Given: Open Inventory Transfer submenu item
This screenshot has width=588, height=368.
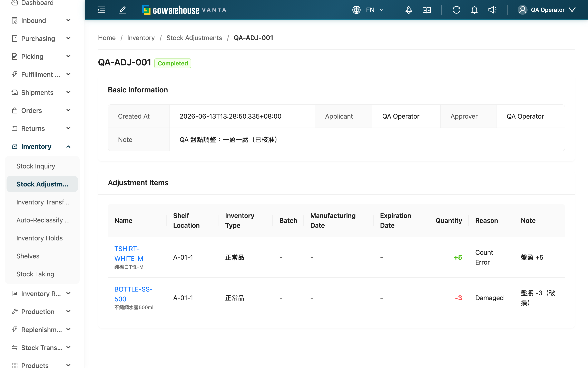Looking at the screenshot, I should [42, 202].
